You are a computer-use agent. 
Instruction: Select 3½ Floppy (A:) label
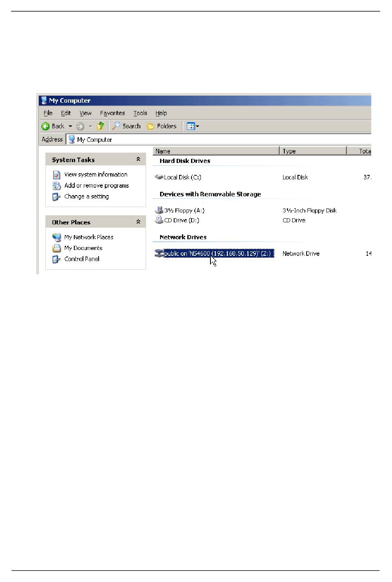[x=184, y=210]
